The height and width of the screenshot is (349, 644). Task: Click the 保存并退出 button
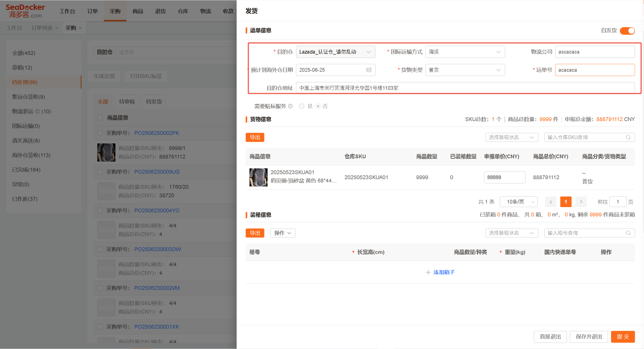pyautogui.click(x=589, y=336)
